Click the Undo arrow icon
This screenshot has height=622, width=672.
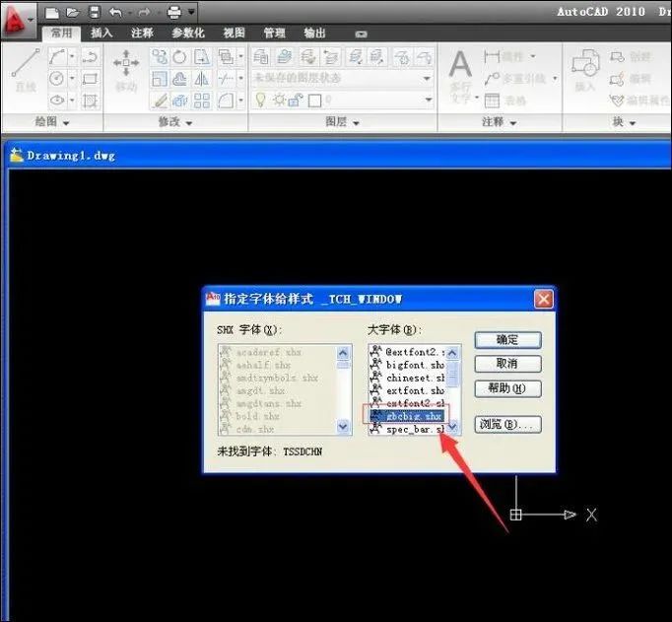pos(115,13)
